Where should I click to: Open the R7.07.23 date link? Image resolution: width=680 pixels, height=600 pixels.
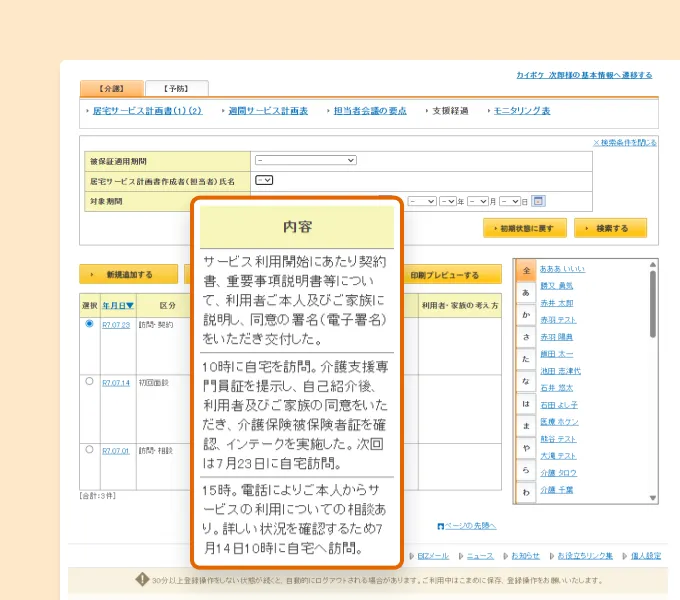coord(116,325)
